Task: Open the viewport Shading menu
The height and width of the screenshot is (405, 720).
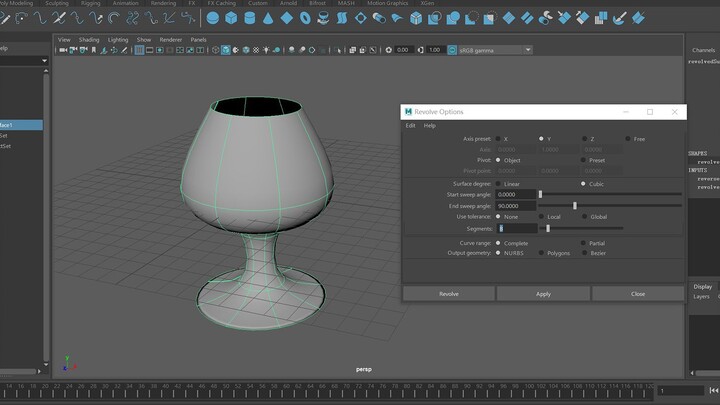Action: click(89, 40)
